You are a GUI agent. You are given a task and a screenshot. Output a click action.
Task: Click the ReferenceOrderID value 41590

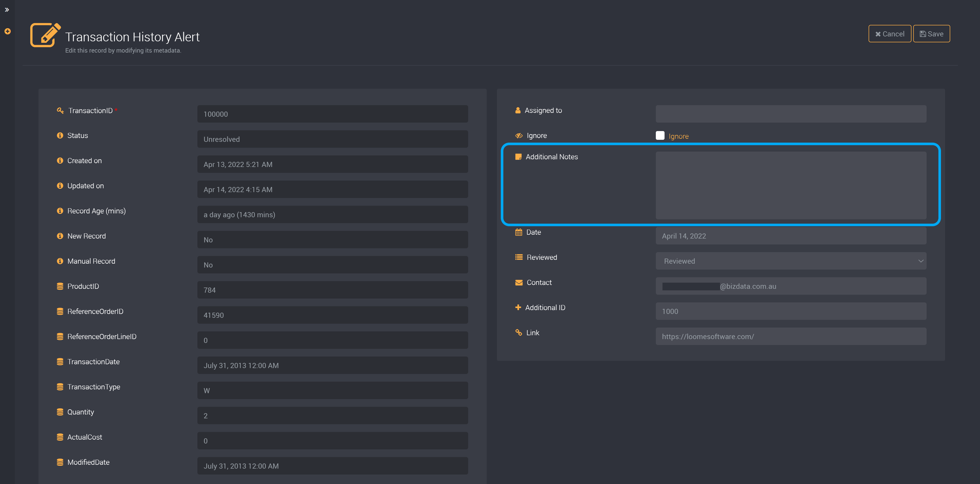coord(332,315)
